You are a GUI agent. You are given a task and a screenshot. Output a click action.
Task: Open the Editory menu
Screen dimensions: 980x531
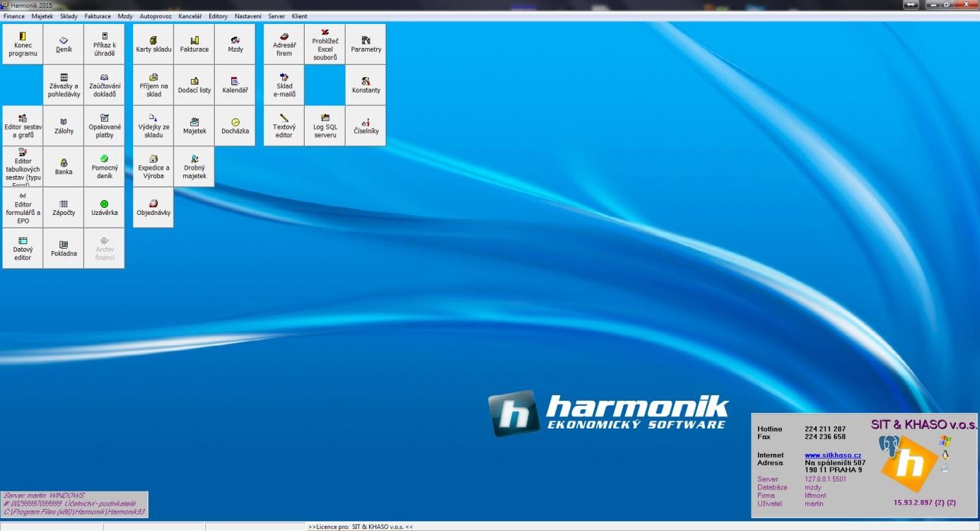tap(218, 16)
